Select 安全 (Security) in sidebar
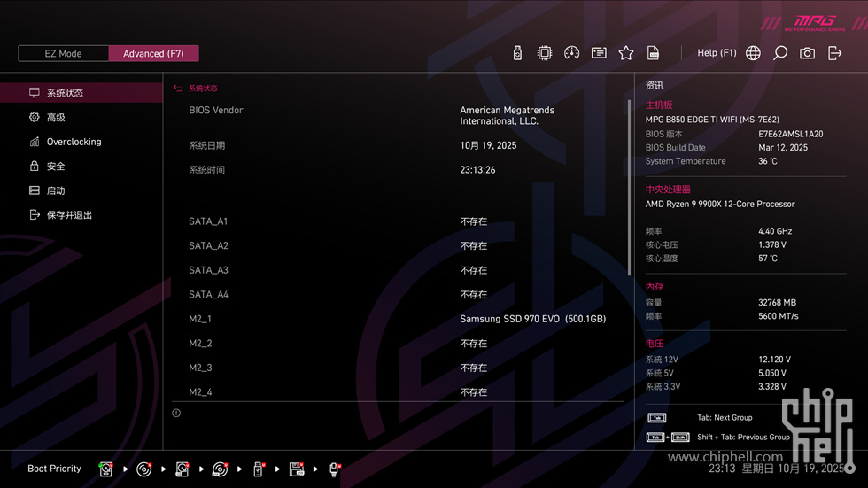The image size is (868, 488). coord(55,166)
